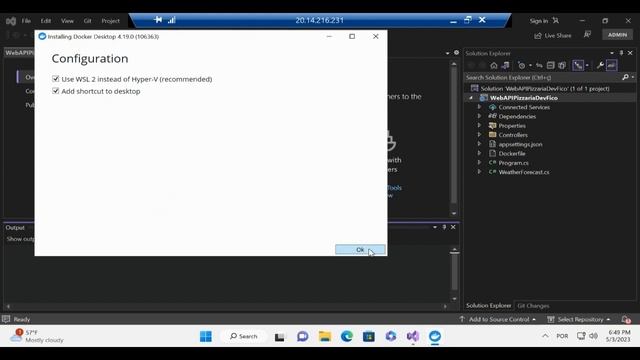Open Solution Explorer window position dropdown
This screenshot has width=640, height=360.
coord(612,53)
